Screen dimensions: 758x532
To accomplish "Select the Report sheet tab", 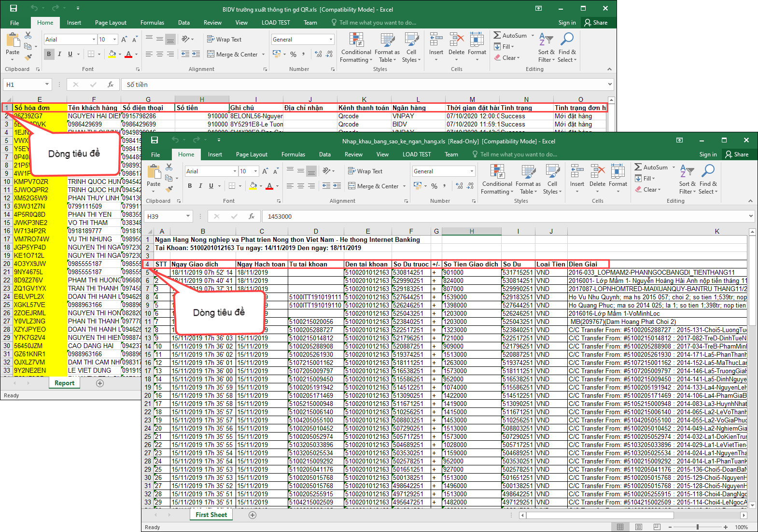I will coord(64,383).
